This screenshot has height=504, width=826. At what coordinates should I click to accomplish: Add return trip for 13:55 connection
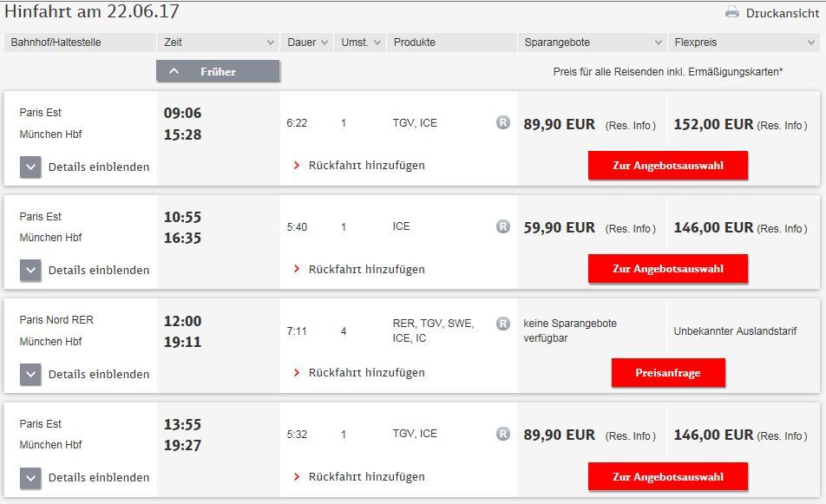(366, 476)
